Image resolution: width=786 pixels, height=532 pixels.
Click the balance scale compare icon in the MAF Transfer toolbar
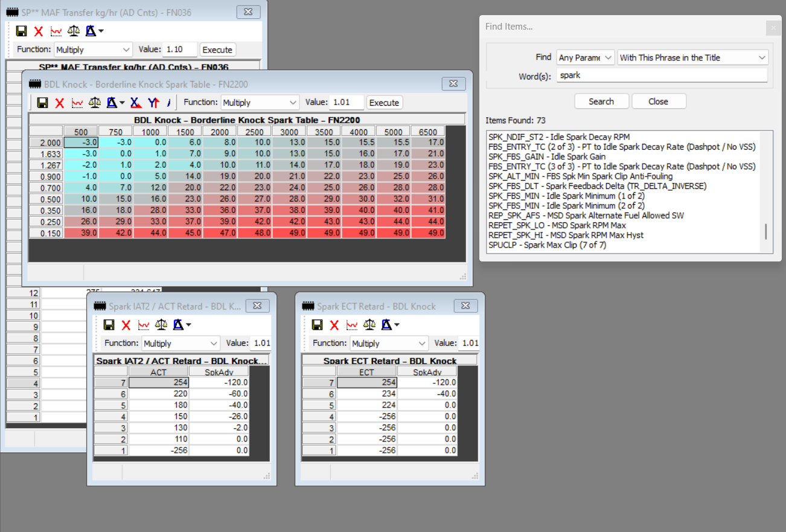point(74,31)
